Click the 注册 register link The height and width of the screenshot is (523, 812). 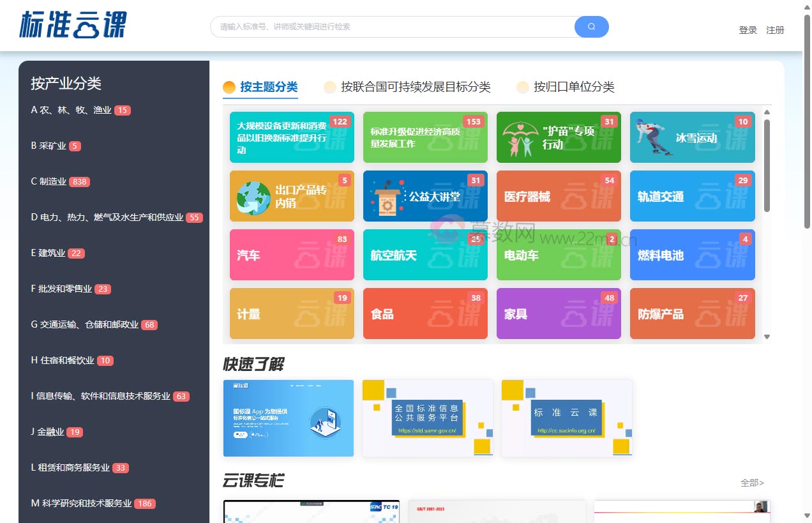(776, 30)
